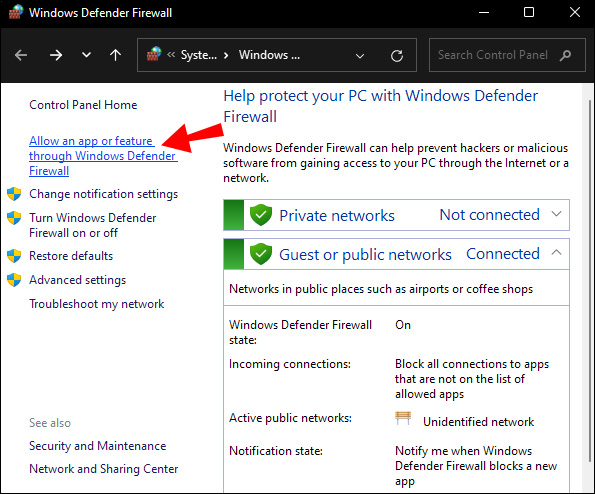Click the Windows ... breadcrumb segment
Image resolution: width=595 pixels, height=494 pixels.
click(269, 55)
